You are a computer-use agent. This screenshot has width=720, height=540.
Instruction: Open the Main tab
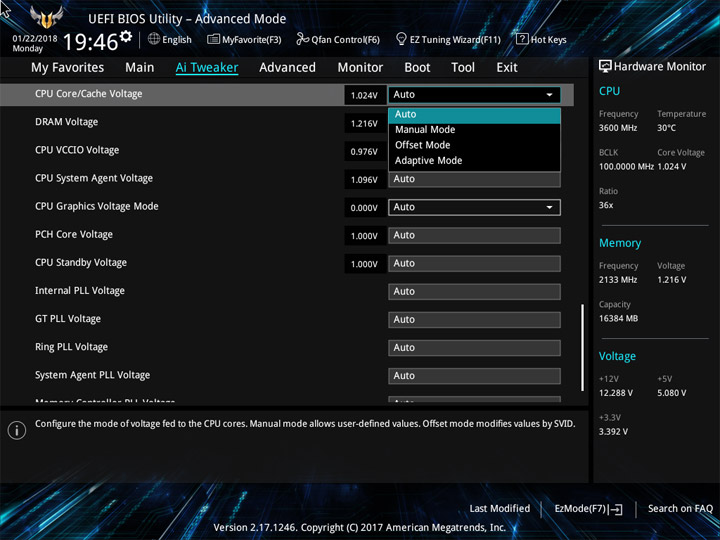[140, 68]
